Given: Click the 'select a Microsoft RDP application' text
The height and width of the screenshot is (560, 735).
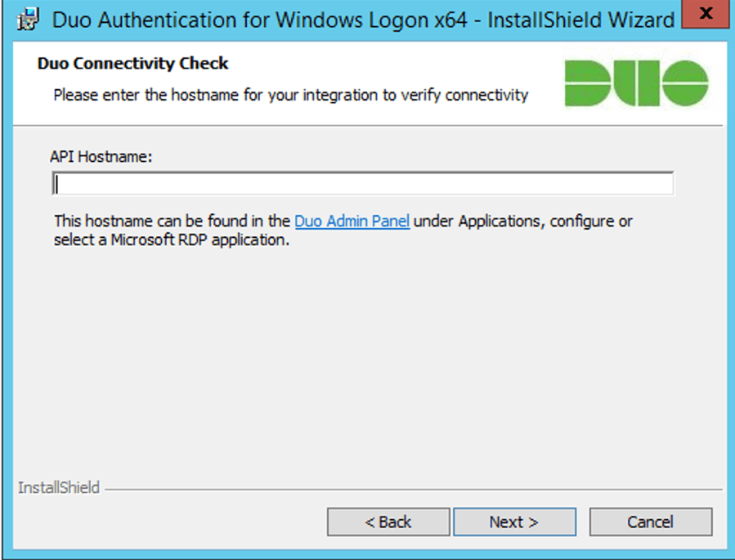Looking at the screenshot, I should click(x=172, y=240).
